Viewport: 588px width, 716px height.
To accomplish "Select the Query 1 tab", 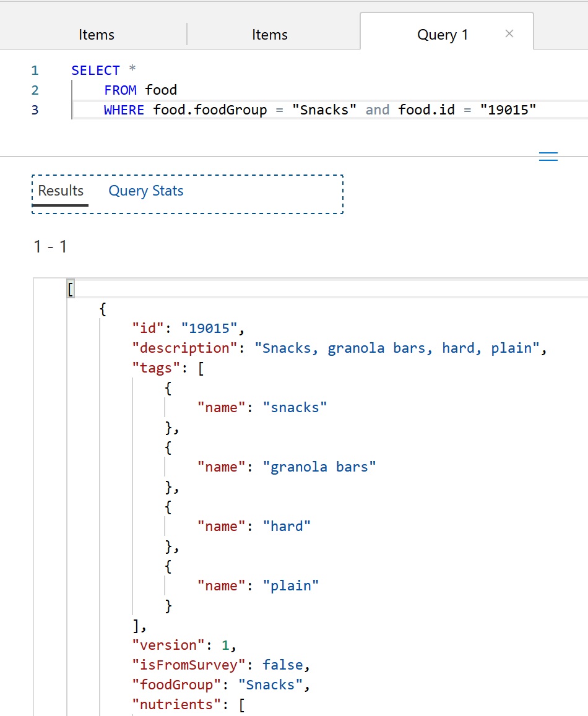I will 442,35.
